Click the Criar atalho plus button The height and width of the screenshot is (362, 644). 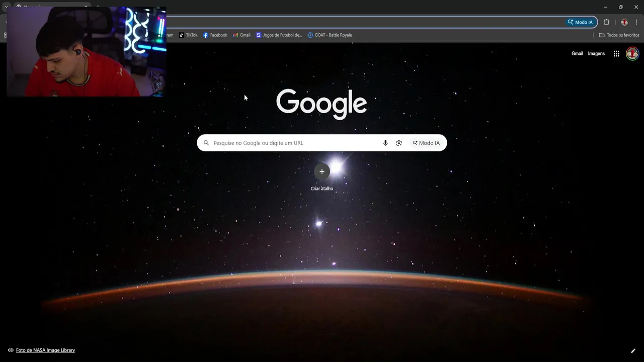pos(322,171)
